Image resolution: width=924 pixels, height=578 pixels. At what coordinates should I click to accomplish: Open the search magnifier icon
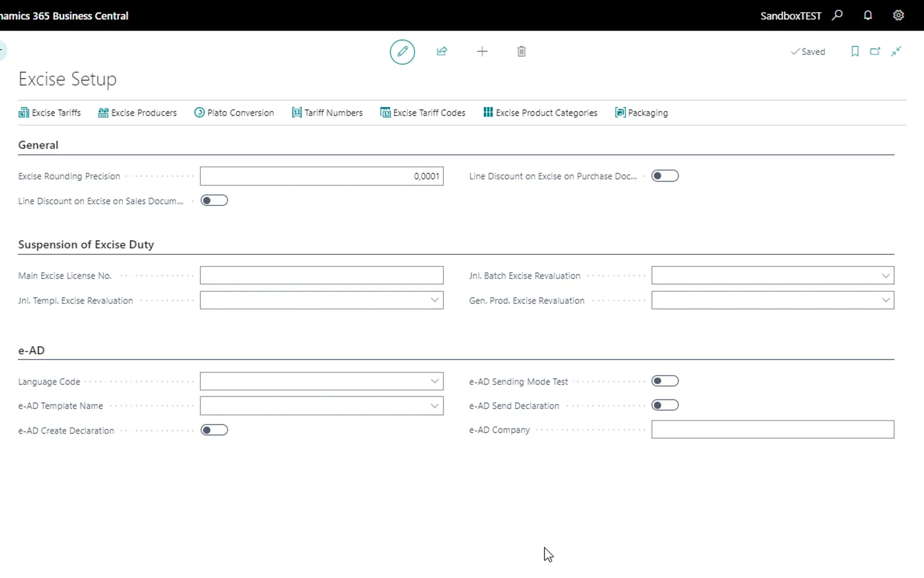click(837, 16)
